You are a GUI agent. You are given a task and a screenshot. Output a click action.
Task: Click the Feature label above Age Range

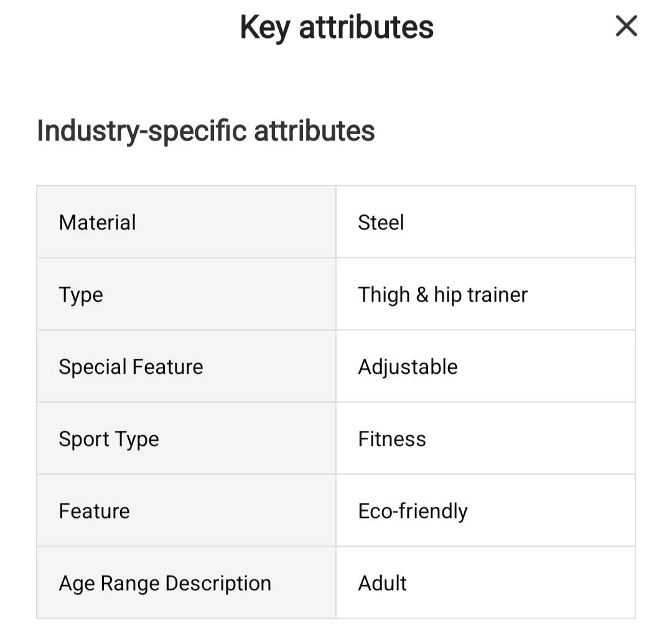95,511
